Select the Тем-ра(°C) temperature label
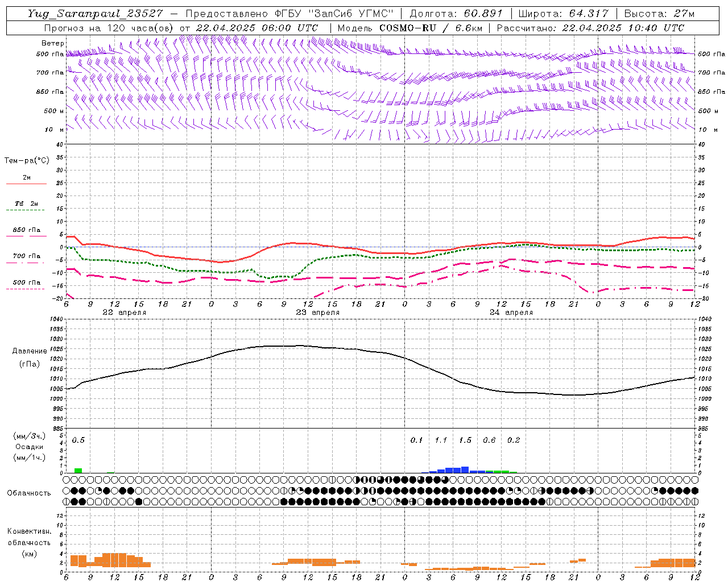Image resolution: width=728 pixels, height=582 pixels. (x=27, y=161)
